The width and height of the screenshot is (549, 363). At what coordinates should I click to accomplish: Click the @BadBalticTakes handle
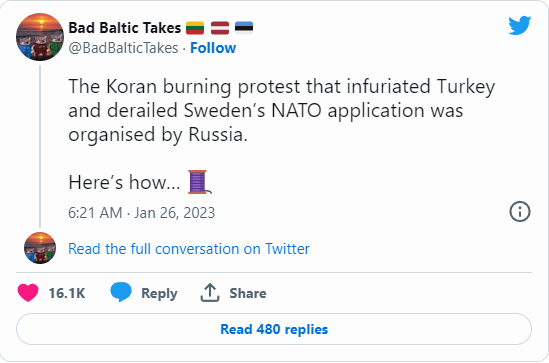point(123,48)
